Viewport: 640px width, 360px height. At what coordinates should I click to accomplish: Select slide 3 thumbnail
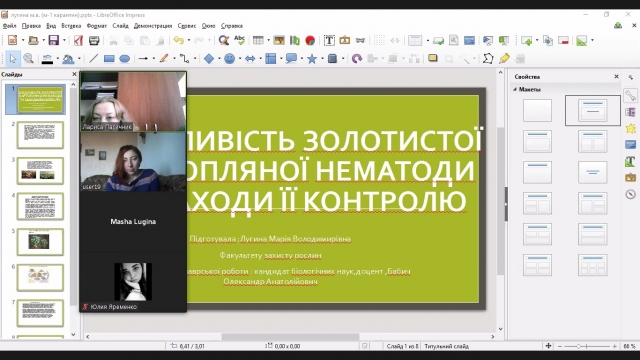click(40, 171)
